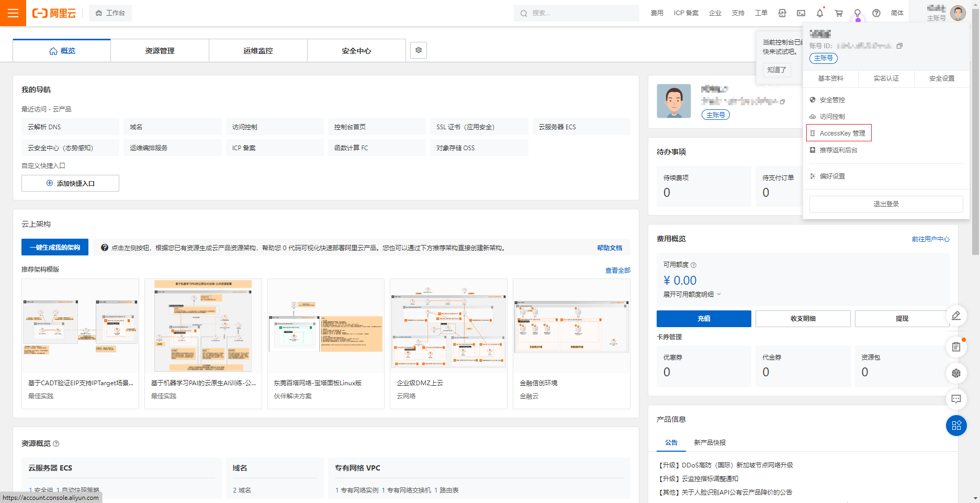Open the 帮助文档 link
The image size is (980, 503).
610,248
